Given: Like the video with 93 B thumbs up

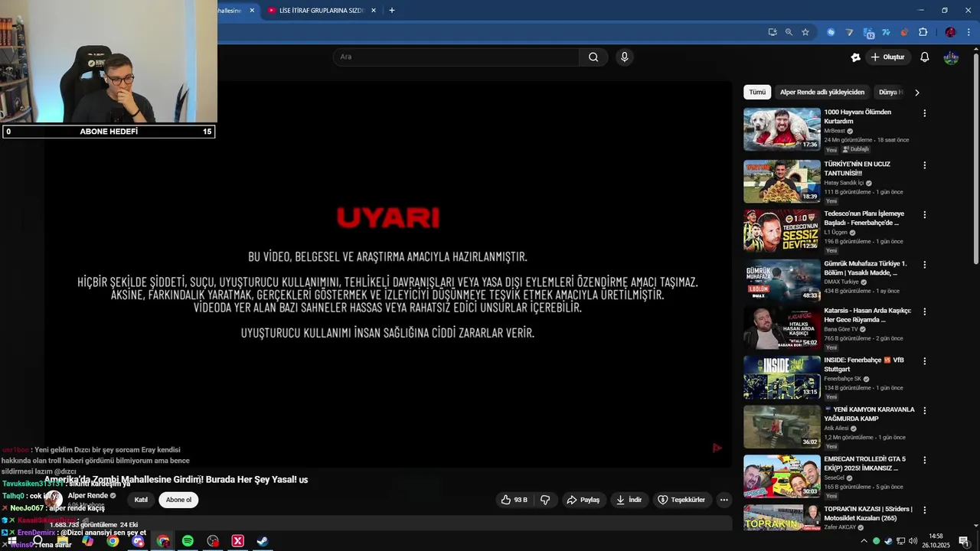Looking at the screenshot, I should [514, 500].
